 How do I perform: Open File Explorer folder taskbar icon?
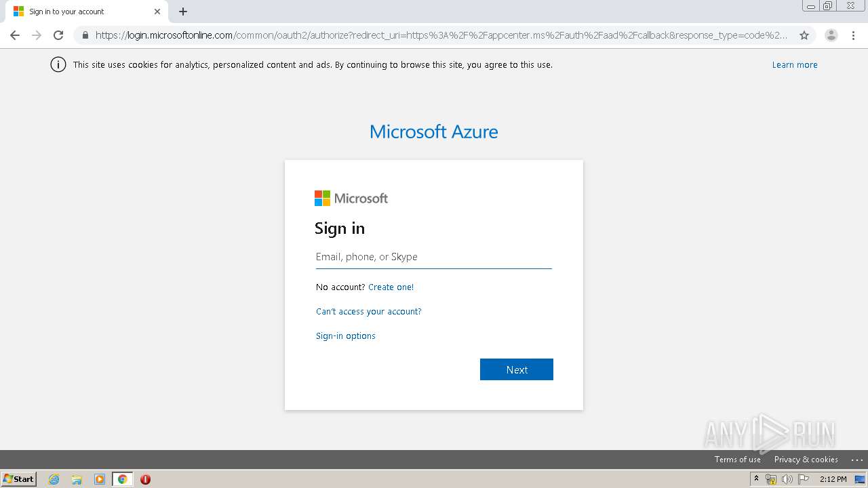tap(77, 479)
